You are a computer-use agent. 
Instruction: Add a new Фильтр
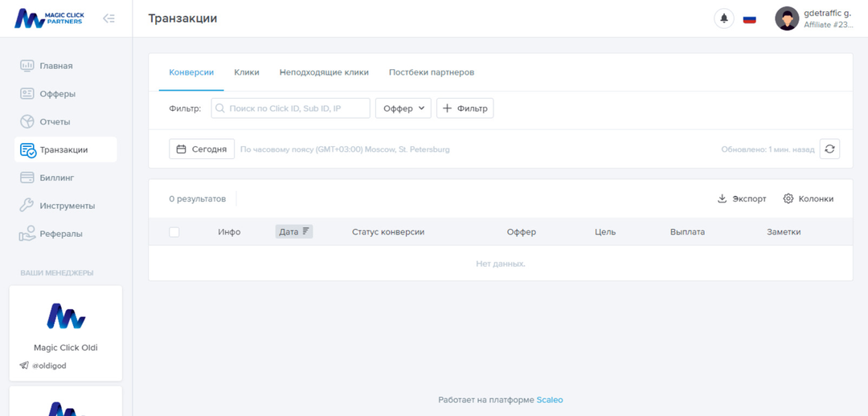(x=465, y=108)
